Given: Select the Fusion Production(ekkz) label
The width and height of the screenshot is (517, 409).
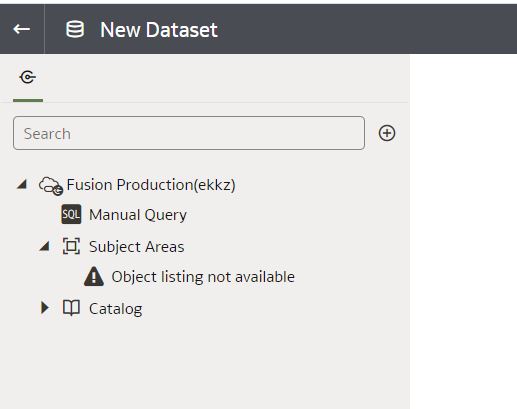Looking at the screenshot, I should tap(151, 185).
